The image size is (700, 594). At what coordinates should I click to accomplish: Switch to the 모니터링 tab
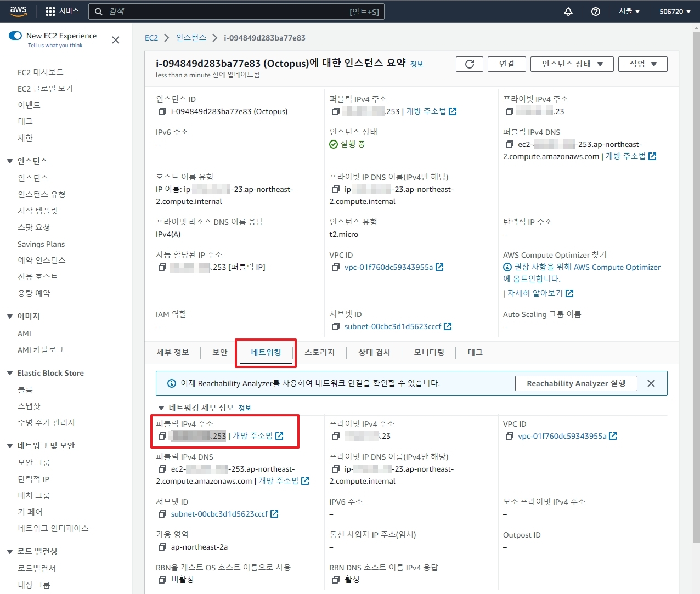(x=429, y=353)
